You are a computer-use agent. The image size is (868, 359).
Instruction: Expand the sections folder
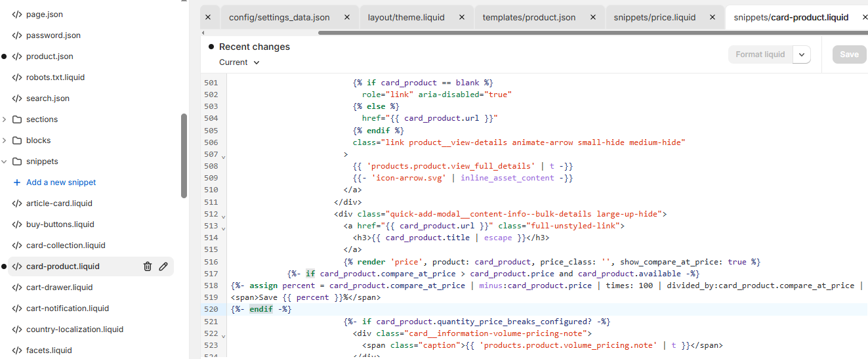(x=5, y=119)
